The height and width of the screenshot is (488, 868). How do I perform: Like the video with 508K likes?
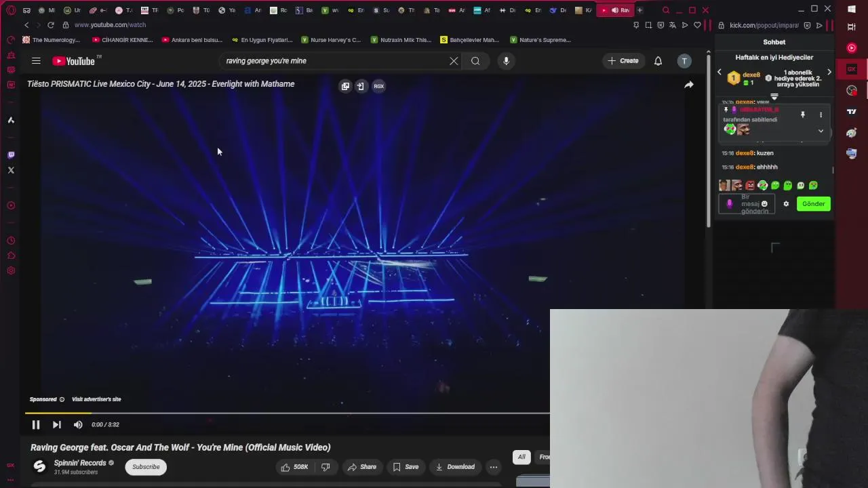click(294, 467)
